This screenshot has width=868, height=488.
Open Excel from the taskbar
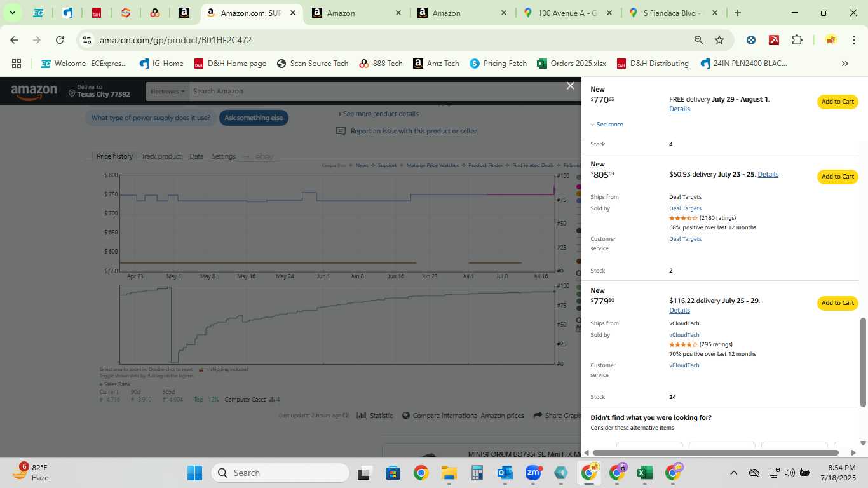(644, 473)
